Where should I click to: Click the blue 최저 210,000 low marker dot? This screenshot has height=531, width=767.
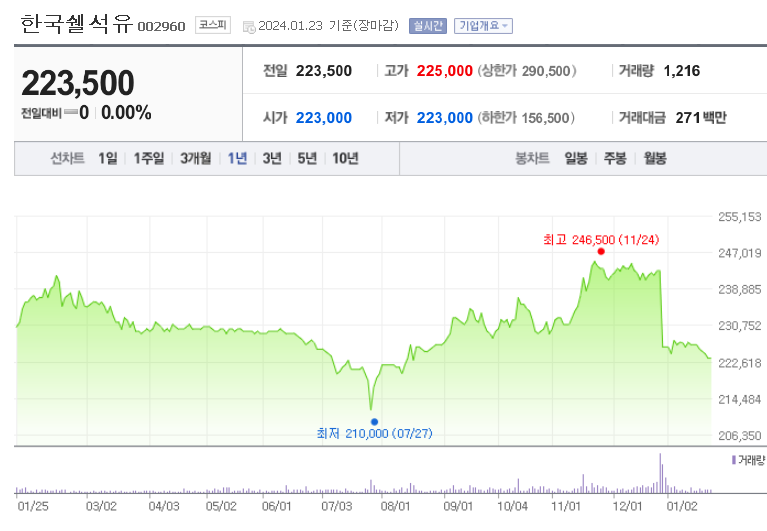click(x=374, y=422)
